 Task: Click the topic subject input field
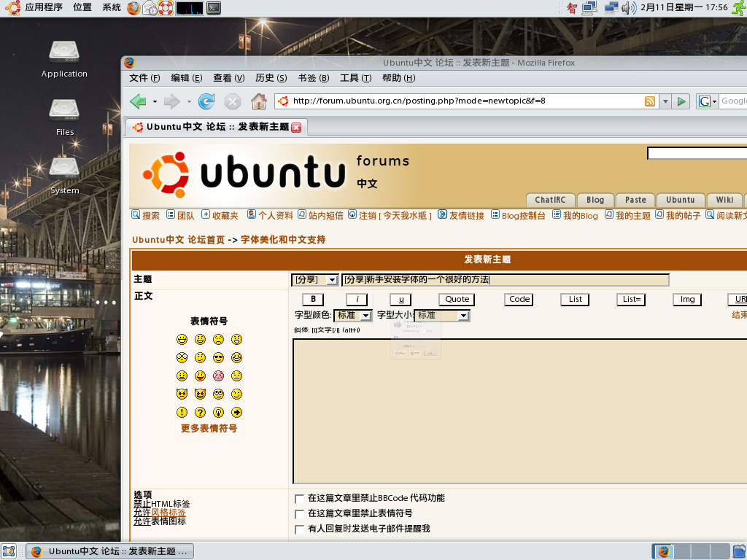pos(506,280)
